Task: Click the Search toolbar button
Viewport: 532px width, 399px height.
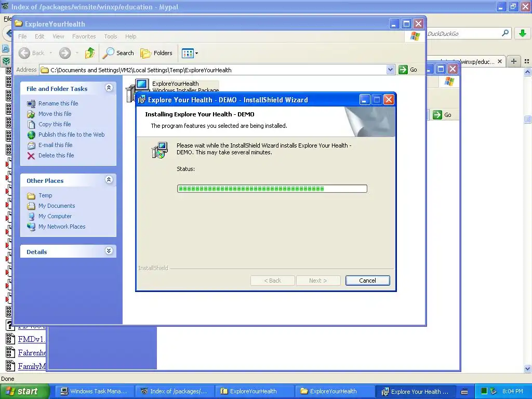Action: click(x=118, y=53)
